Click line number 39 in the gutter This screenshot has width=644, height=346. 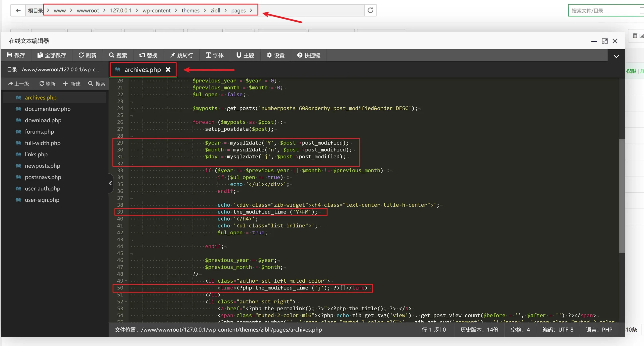pos(120,212)
